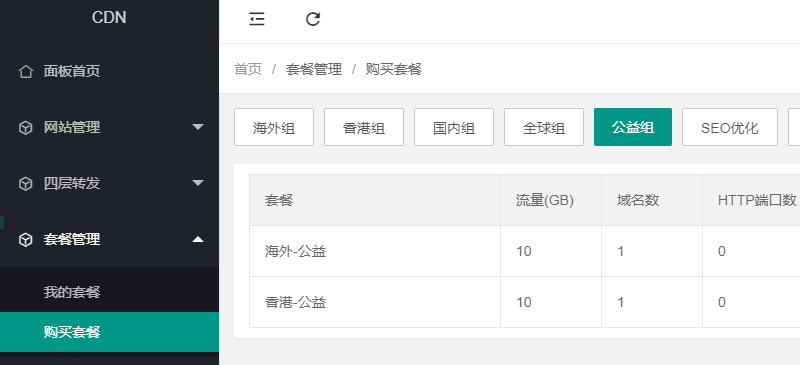
Task: Switch to the SEO优化 tab
Action: pyautogui.click(x=730, y=127)
